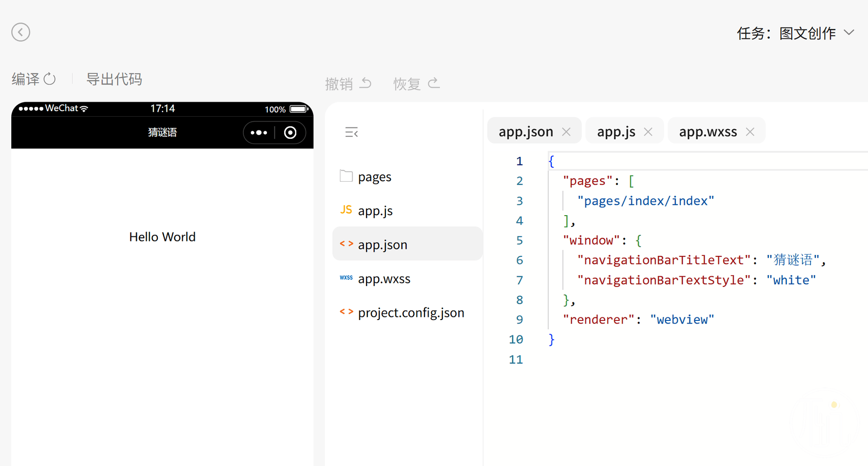Open the task dropdown chevron

(849, 33)
